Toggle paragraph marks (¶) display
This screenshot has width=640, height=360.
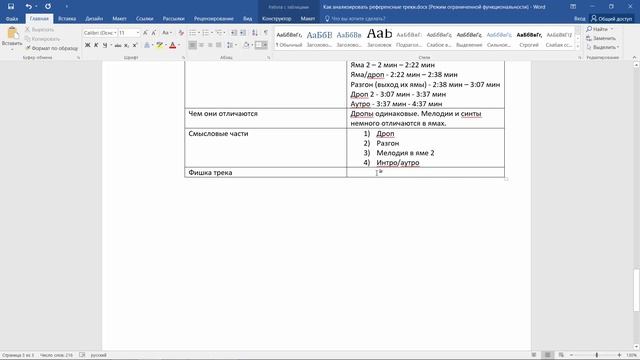pos(266,33)
